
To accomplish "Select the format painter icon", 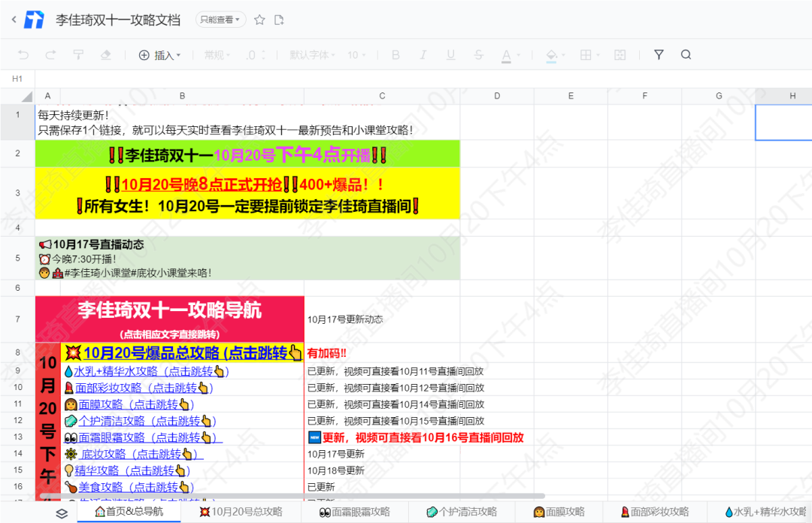I will pos(78,55).
